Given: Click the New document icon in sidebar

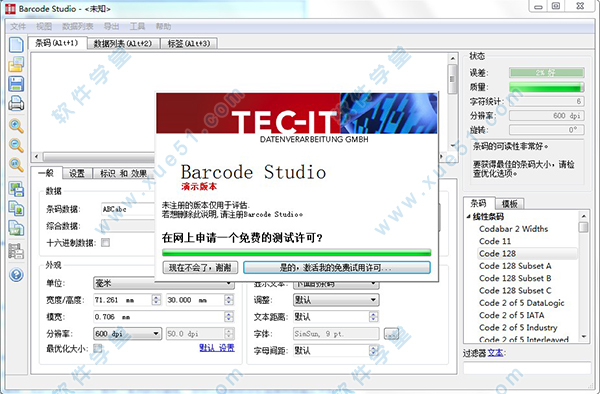Looking at the screenshot, I should coord(16,45).
